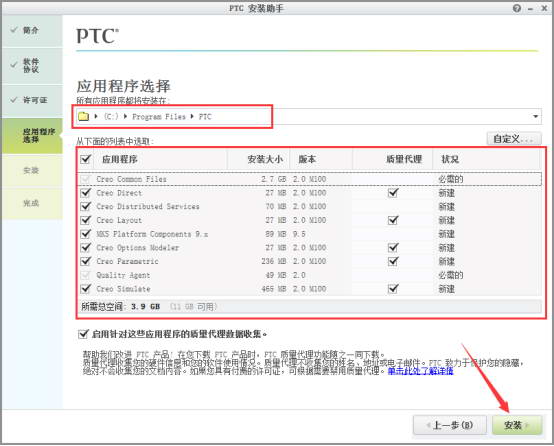Open the 单击此处了解详情 link
Viewport: 554px width, 446px height.
point(420,371)
